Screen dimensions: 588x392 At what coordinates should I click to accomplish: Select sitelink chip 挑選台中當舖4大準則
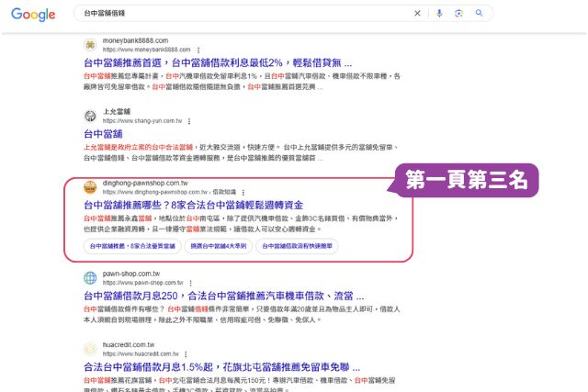tap(219, 246)
